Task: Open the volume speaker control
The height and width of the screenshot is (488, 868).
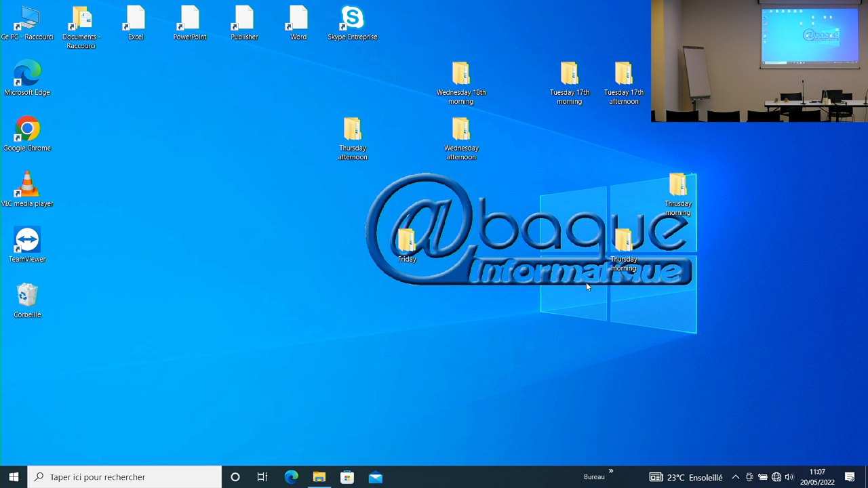Action: pos(789,477)
